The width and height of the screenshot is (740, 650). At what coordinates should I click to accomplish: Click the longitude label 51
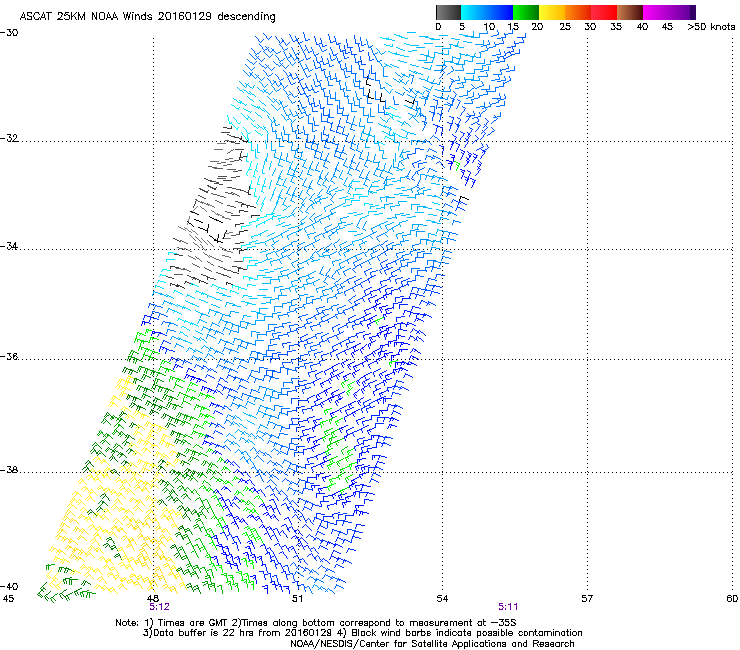point(297,599)
